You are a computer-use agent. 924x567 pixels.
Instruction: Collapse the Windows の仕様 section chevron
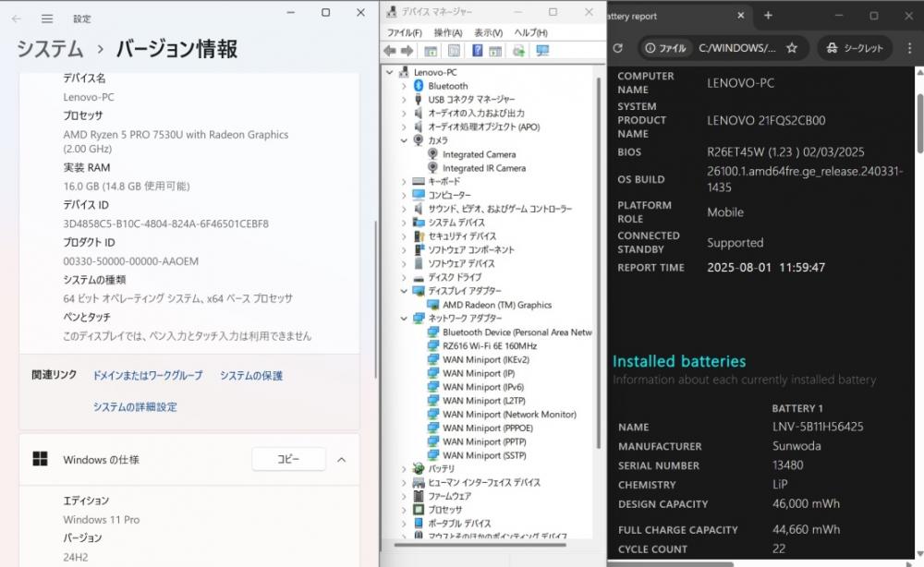(x=341, y=460)
